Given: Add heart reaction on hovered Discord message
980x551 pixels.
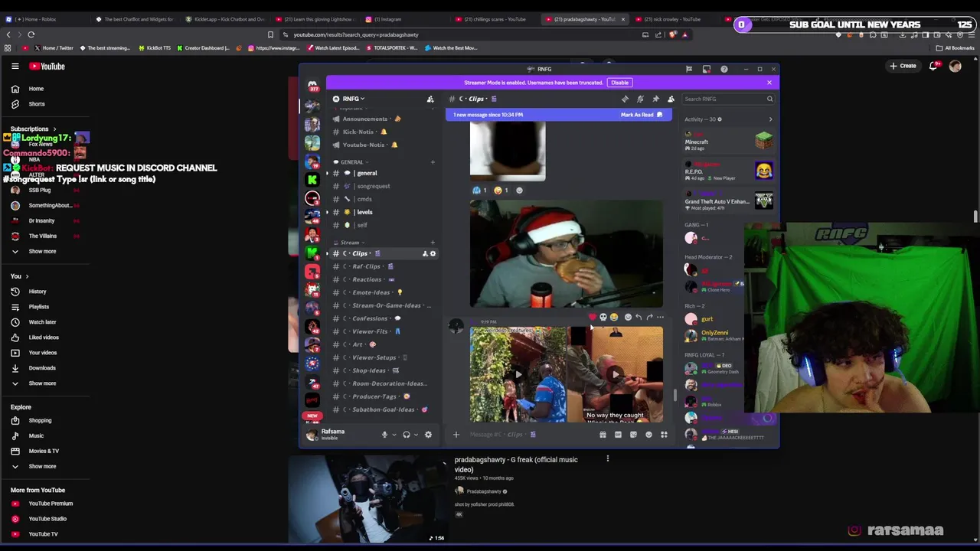Looking at the screenshot, I should 592,317.
